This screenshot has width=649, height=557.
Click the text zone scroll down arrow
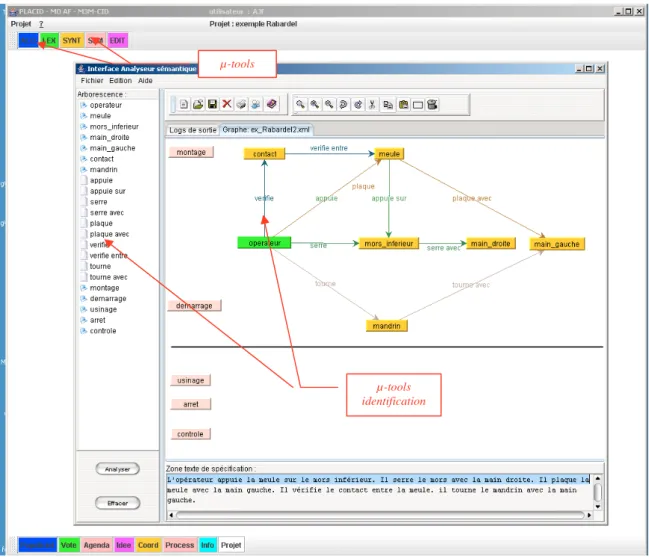598,506
